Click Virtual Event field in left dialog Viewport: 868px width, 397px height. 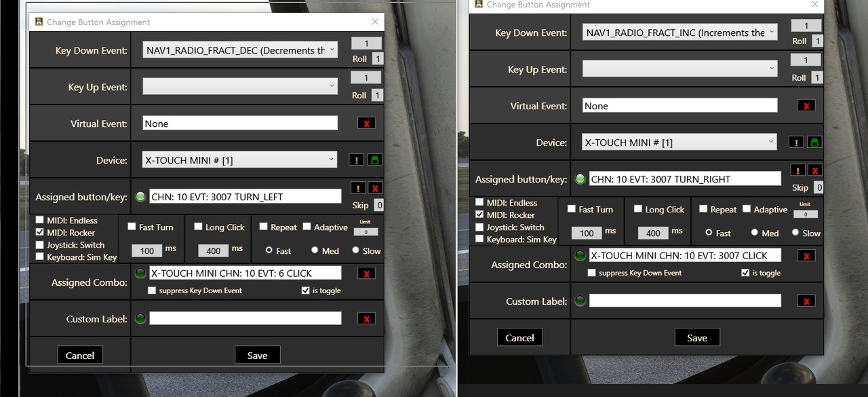pos(240,124)
